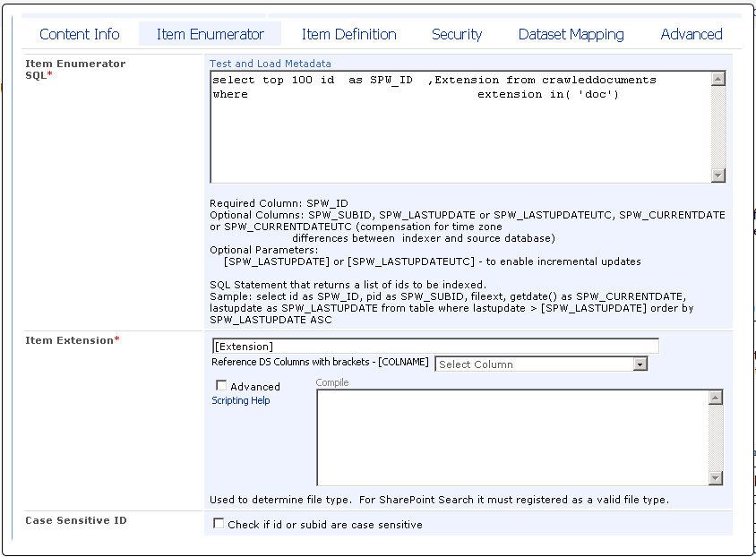Open the Item Definition tab
The width and height of the screenshot is (756, 557).
click(x=348, y=34)
